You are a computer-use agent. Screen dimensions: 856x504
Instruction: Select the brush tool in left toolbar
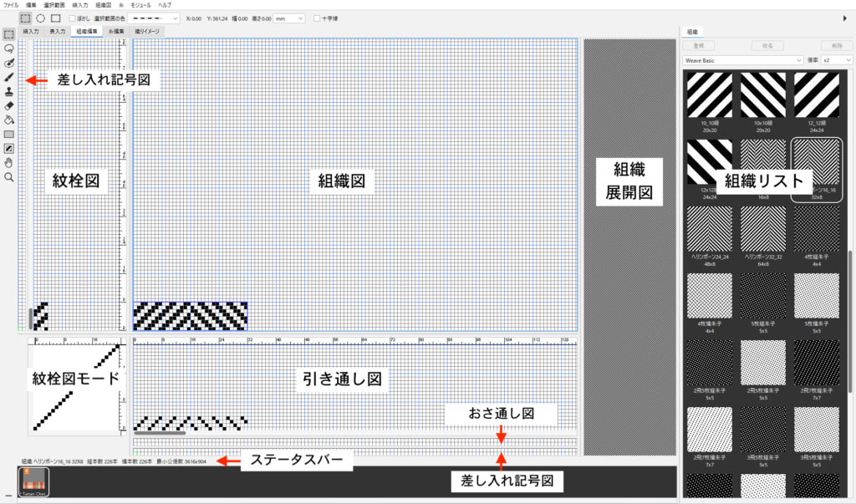(8, 77)
